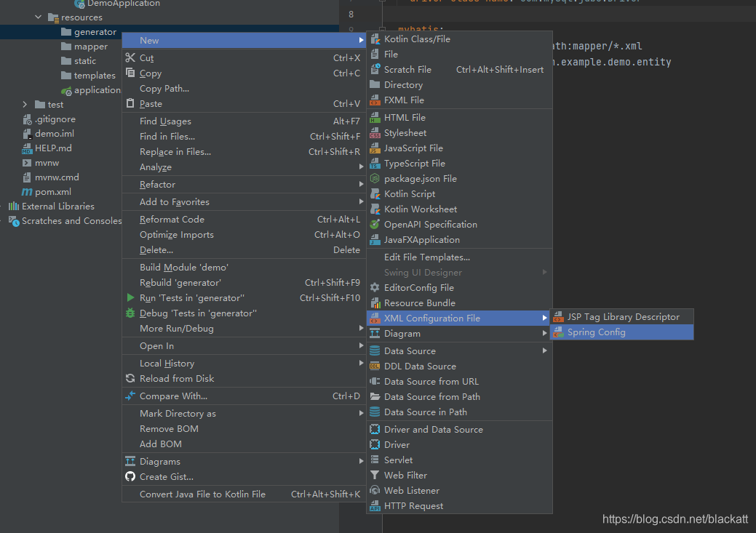Image resolution: width=756 pixels, height=533 pixels.
Task: Choose Find in Files... entry
Action: click(244, 137)
